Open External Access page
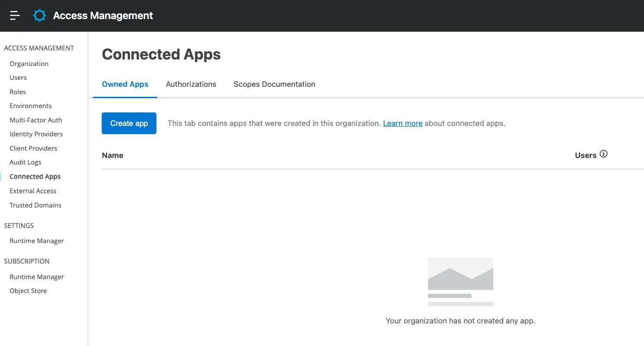 [x=33, y=191]
